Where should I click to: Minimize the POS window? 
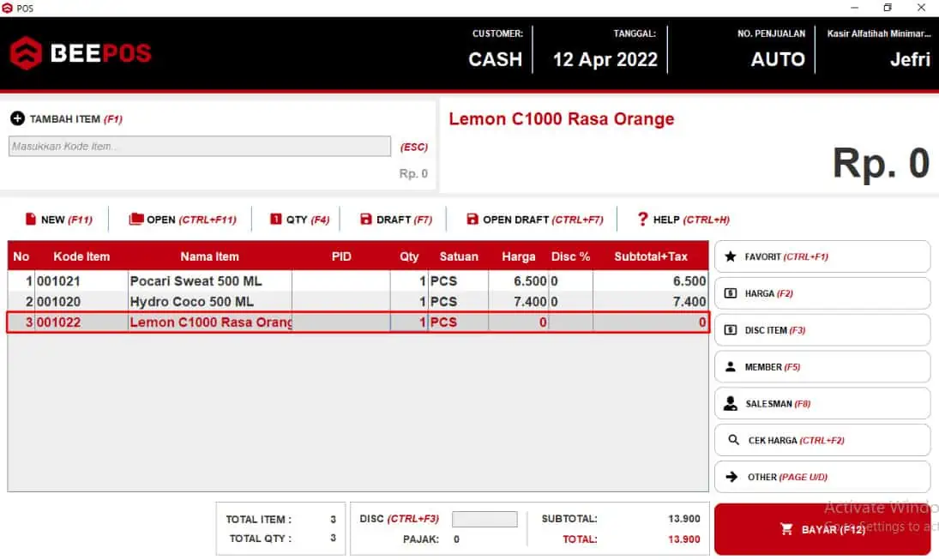coord(855,8)
